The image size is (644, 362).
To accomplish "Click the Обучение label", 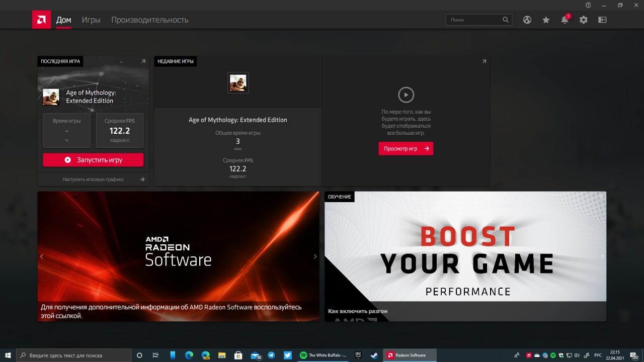I will (340, 197).
